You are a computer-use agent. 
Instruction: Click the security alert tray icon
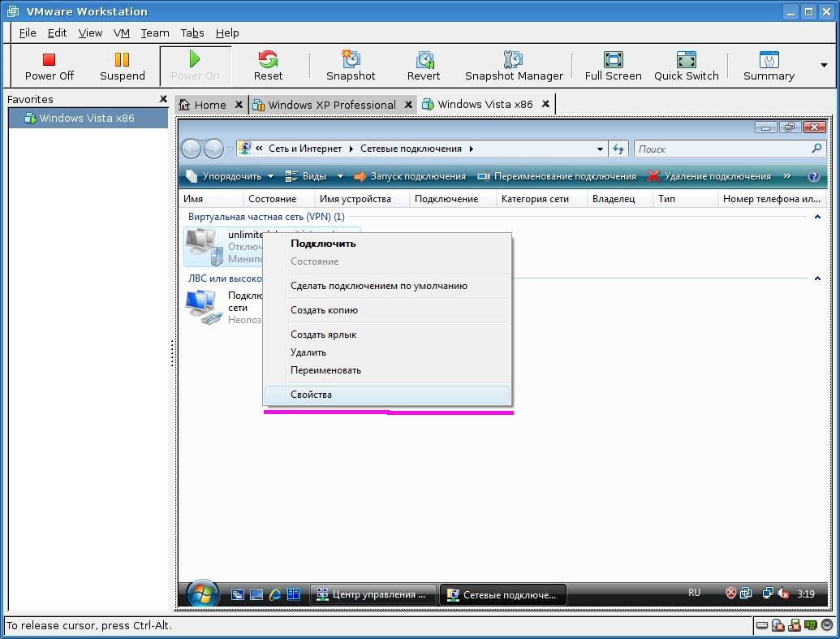click(730, 593)
